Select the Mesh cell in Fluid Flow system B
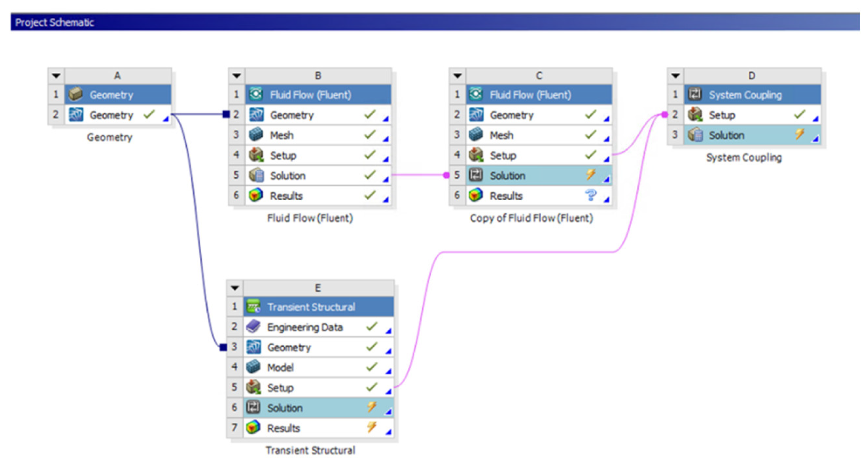Image resolution: width=868 pixels, height=474 pixels. pyautogui.click(x=318, y=135)
